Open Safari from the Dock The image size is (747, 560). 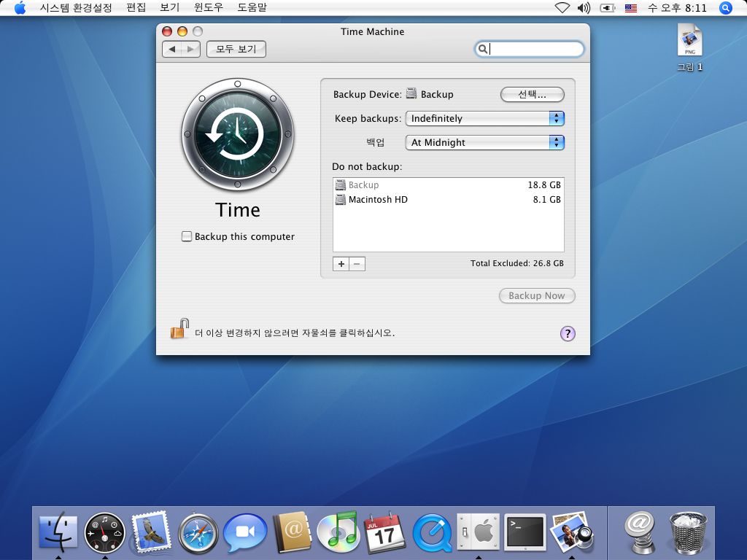pyautogui.click(x=198, y=534)
